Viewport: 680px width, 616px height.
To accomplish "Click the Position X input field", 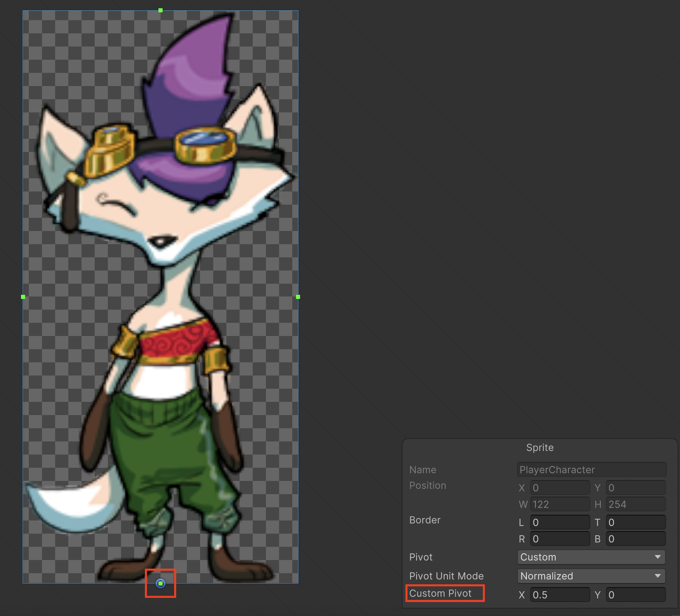I will [x=560, y=488].
